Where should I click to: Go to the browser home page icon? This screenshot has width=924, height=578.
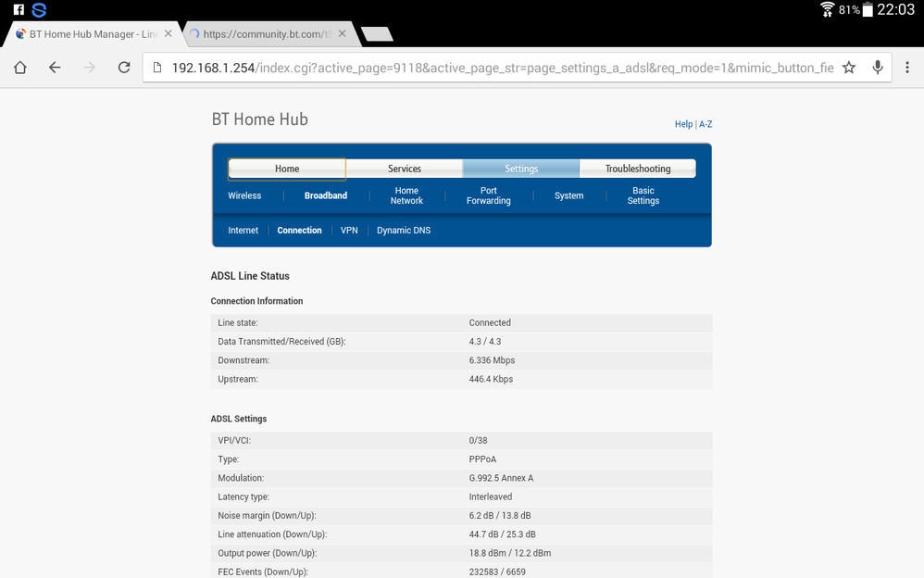click(20, 68)
